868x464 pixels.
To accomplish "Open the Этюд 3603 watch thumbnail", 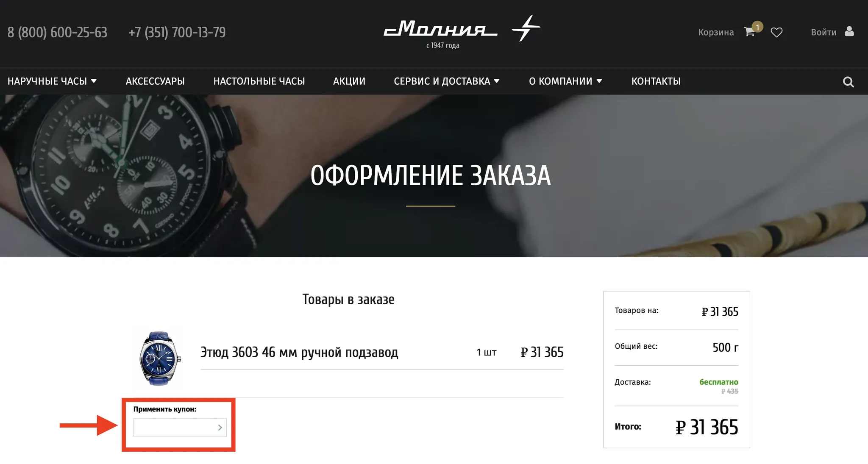I will 159,358.
